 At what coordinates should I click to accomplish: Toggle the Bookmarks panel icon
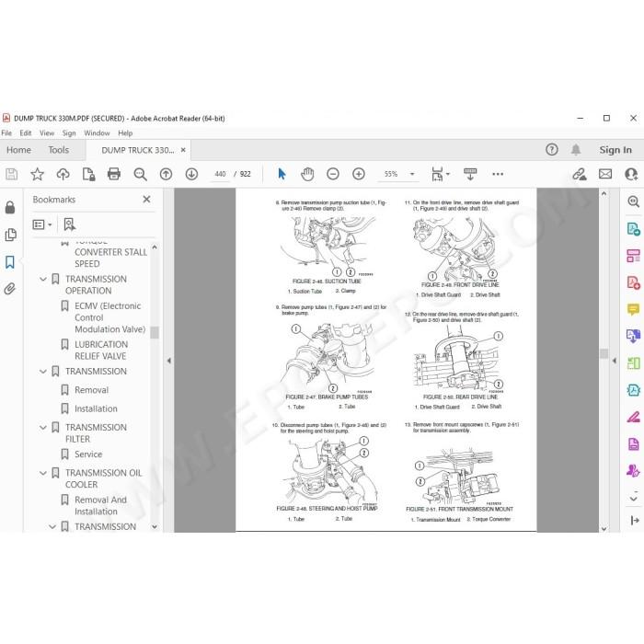tap(10, 262)
